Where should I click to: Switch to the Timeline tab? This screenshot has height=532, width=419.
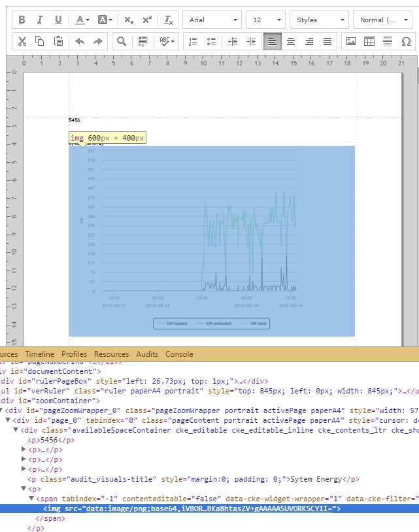40,354
